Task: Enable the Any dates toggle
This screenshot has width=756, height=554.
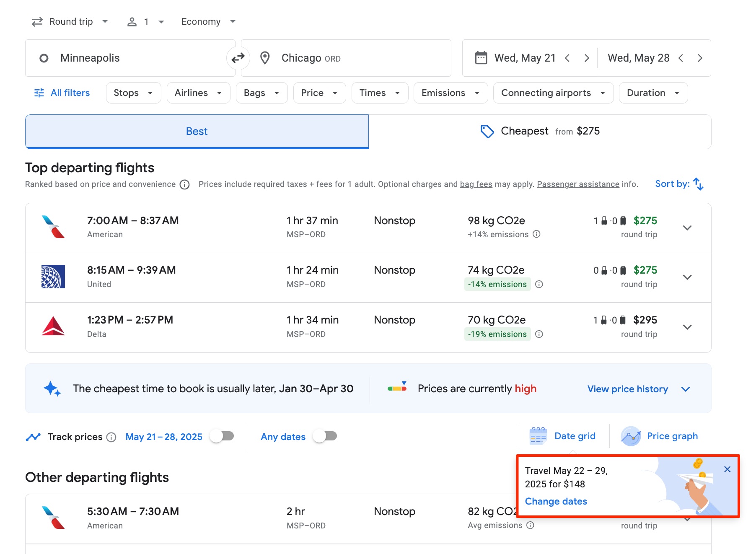Action: coord(326,436)
